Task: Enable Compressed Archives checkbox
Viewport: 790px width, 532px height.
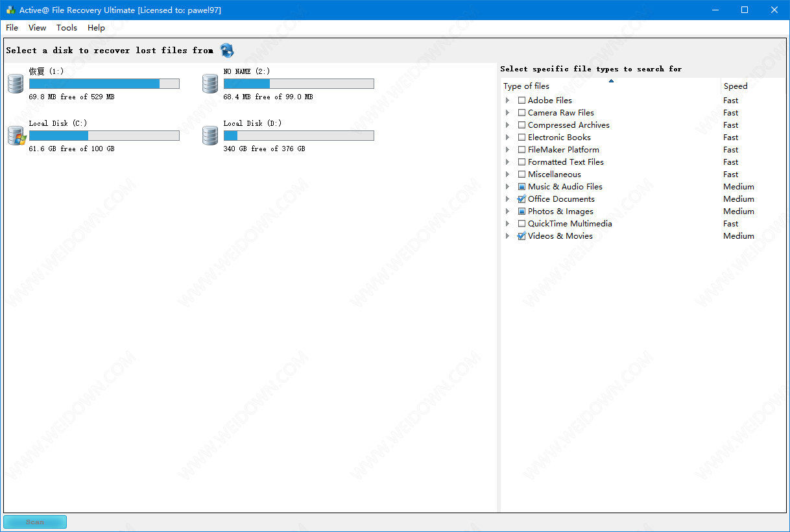Action: (x=521, y=125)
